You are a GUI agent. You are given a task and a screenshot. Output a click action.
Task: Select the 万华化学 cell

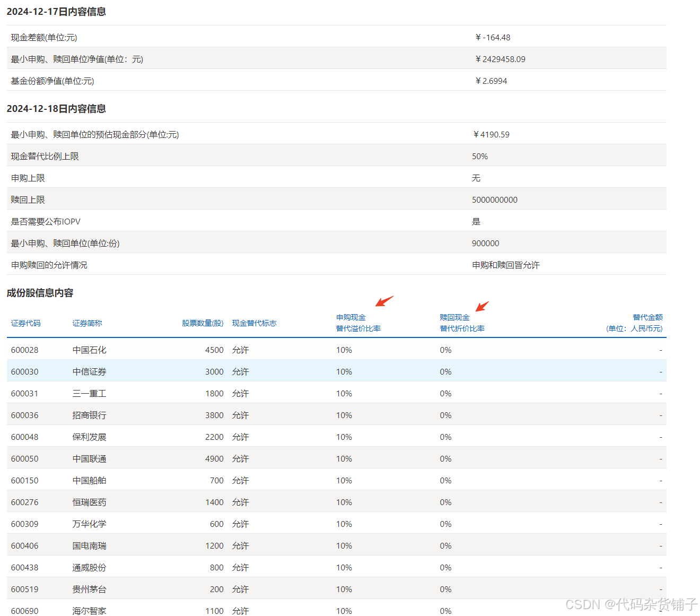coord(89,524)
